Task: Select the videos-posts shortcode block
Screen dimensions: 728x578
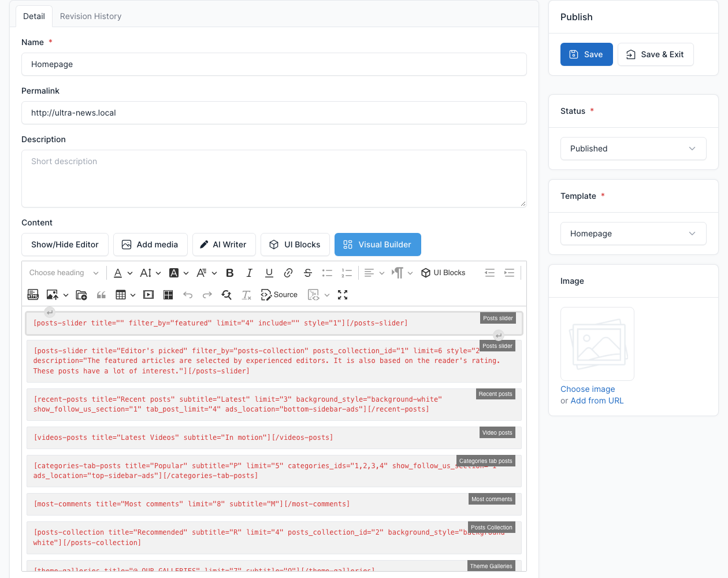Action: (x=274, y=438)
